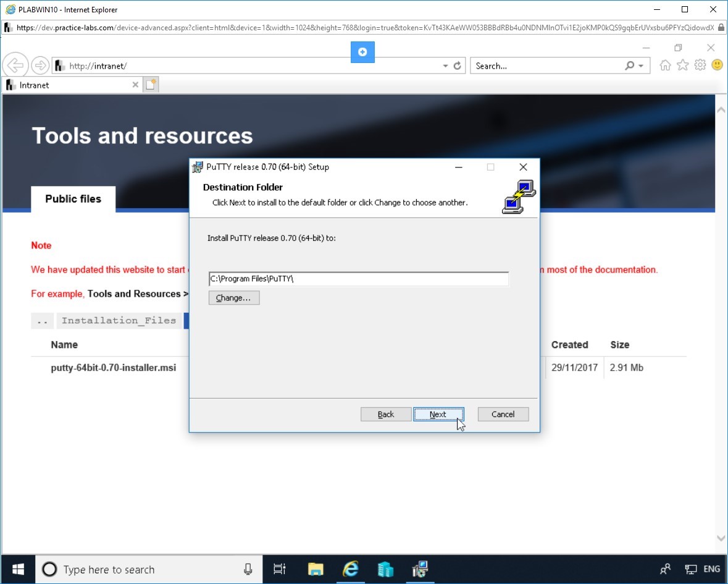Click page scrollbar down arrow

[721, 538]
